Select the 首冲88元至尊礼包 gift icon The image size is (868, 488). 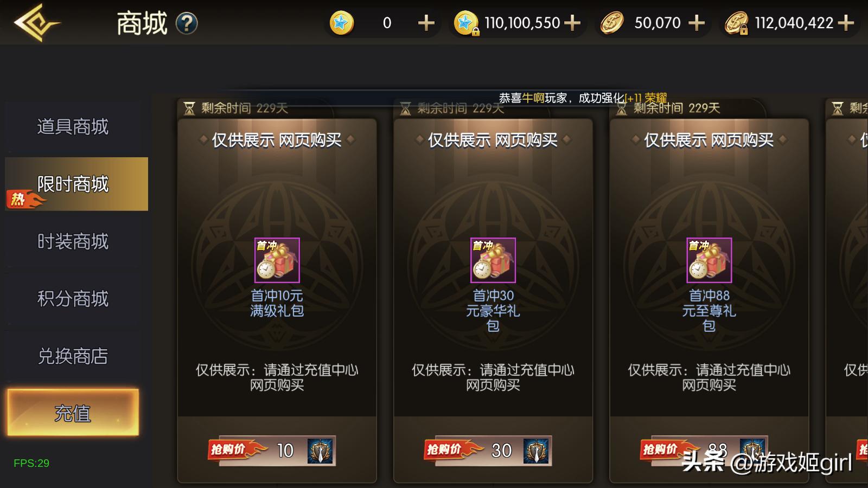709,260
